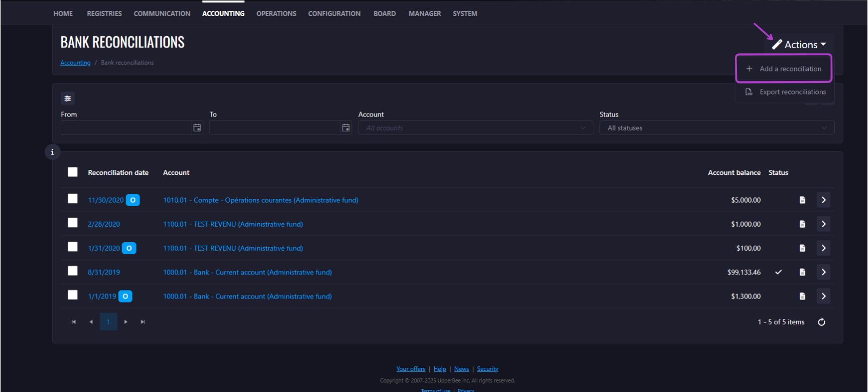Screen dimensions: 868x392
Task: Click the O badge next to 1/1/2019
Action: (x=125, y=297)
